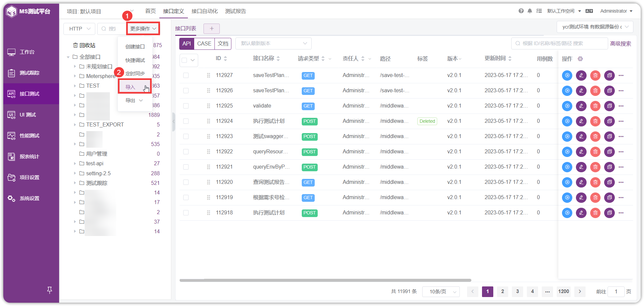644x306 pixels.
Task: Go to the 接口自动化 tab
Action: coord(204,11)
